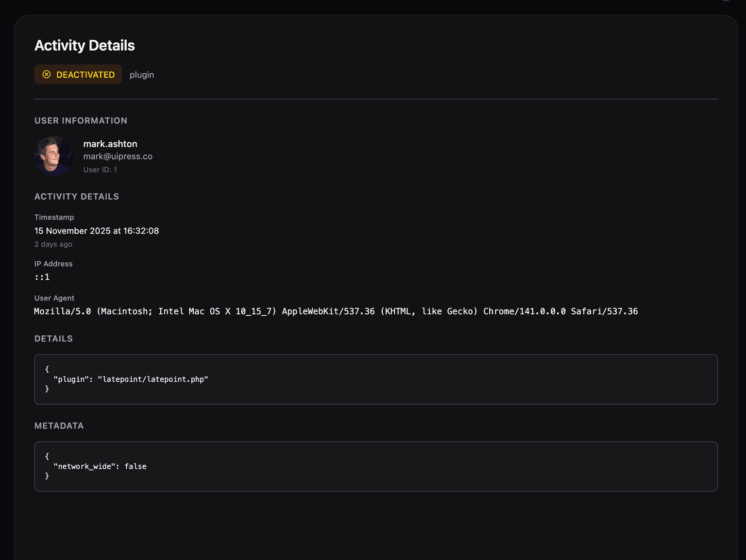
Task: Click the circled X icon in DEACTIVATED badge
Action: click(x=47, y=74)
